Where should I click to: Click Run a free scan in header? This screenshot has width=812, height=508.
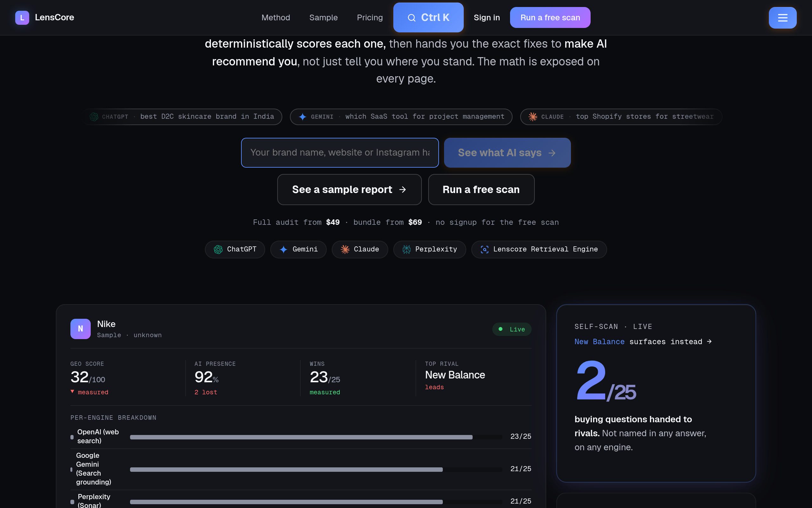(x=550, y=17)
